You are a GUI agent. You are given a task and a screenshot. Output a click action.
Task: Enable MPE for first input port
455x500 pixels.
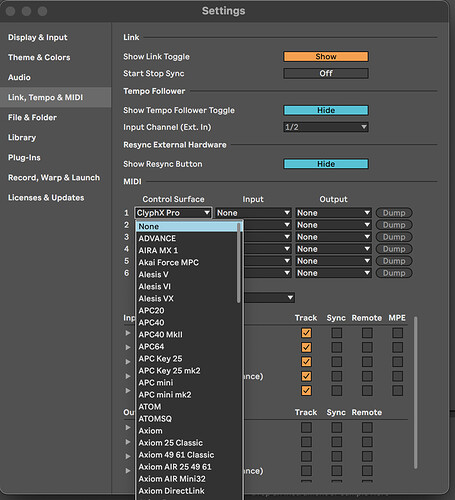397,333
